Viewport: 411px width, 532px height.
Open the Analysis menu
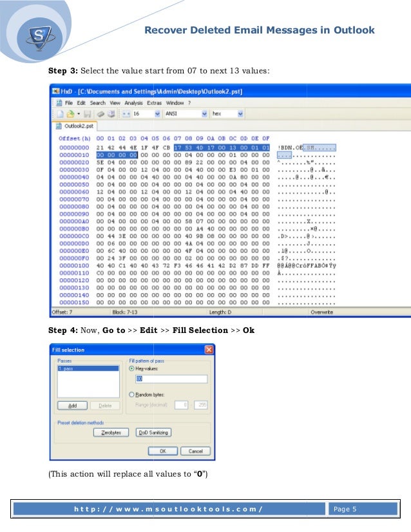tap(133, 103)
